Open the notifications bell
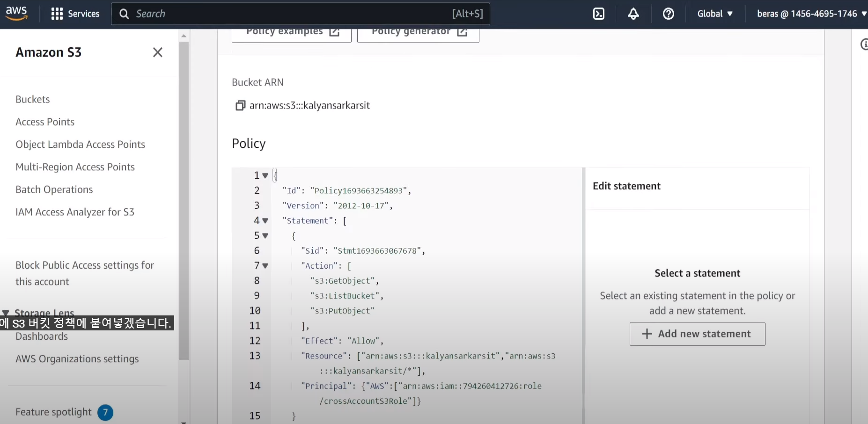This screenshot has height=424, width=868. tap(633, 14)
